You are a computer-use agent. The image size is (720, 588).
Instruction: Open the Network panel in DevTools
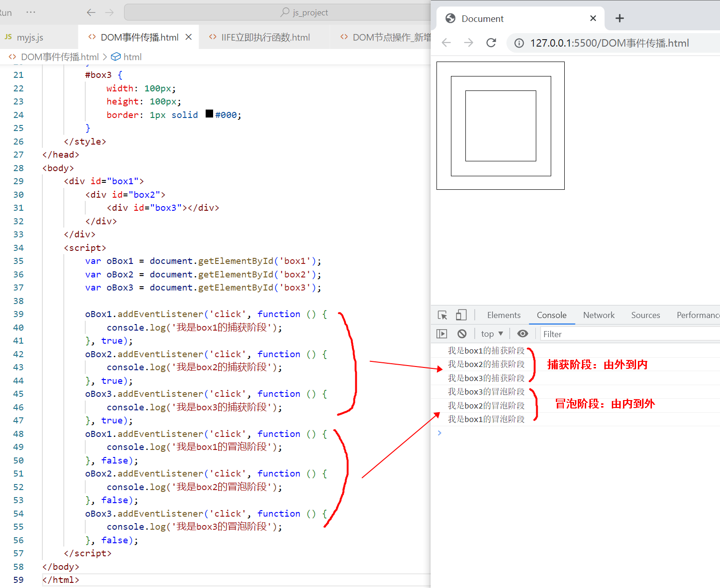(599, 315)
